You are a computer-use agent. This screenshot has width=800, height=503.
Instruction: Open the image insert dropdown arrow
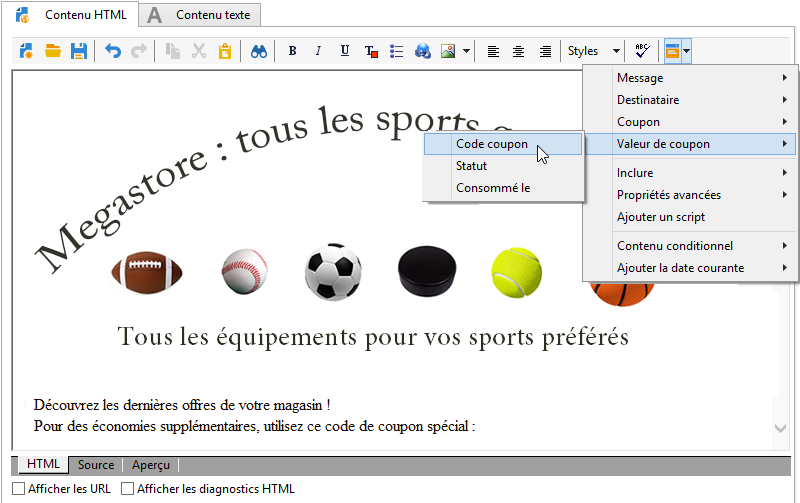point(466,51)
